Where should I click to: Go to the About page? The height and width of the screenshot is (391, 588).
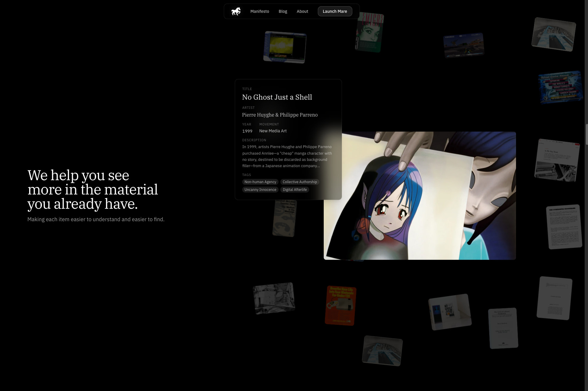pos(302,11)
